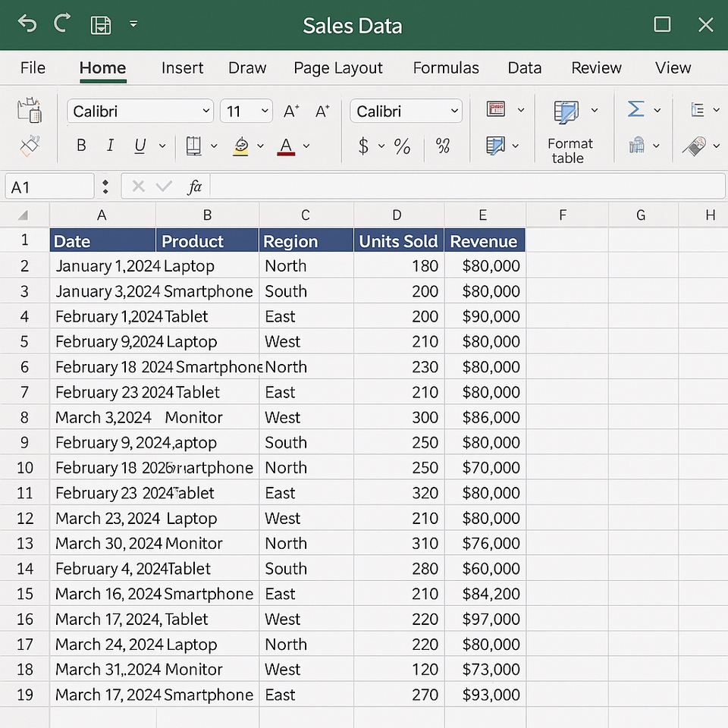The height and width of the screenshot is (728, 728).
Task: Click the Borders icon
Action: [193, 146]
